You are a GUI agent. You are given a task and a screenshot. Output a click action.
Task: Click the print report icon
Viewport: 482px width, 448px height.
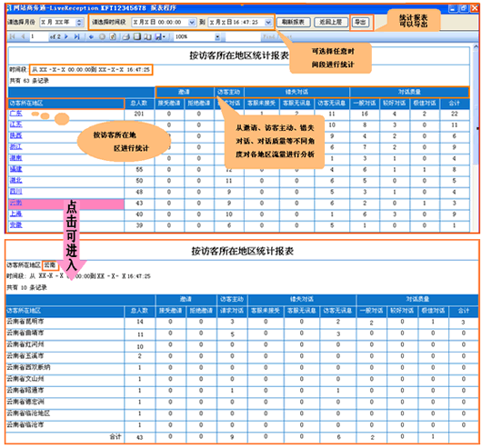[x=126, y=37]
